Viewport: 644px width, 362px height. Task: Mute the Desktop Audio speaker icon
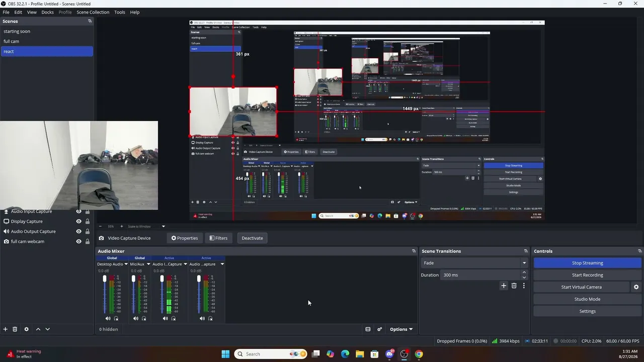108,318
